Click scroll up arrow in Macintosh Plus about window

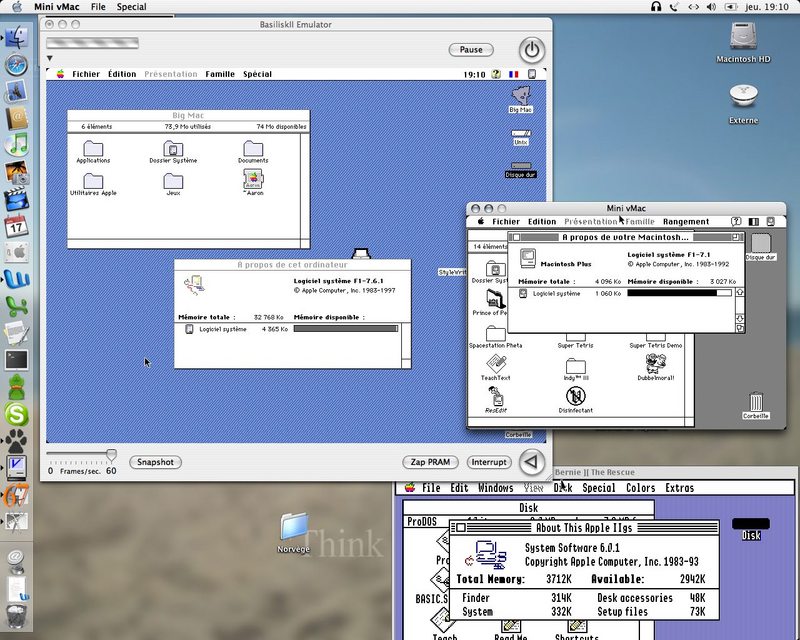click(x=740, y=292)
